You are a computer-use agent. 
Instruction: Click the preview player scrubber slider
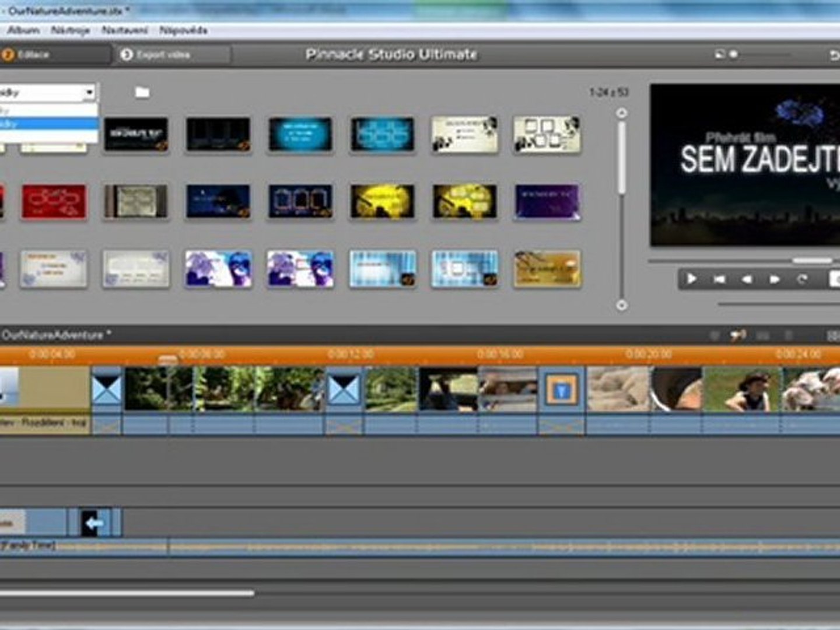click(811, 260)
